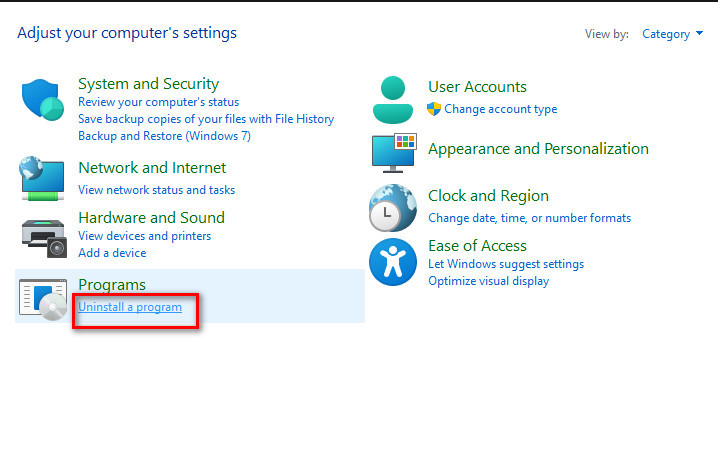Open Change date, time, or number formats
This screenshot has width=718, height=470.
click(529, 218)
